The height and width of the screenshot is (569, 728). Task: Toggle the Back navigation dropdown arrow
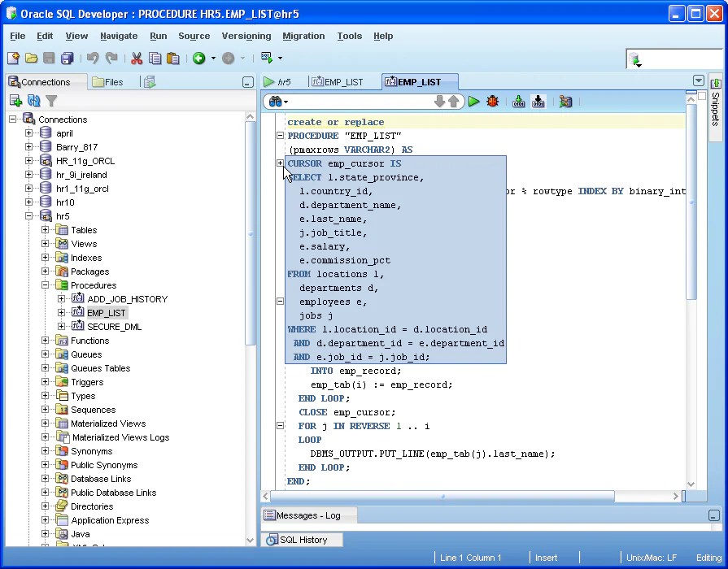click(x=214, y=58)
